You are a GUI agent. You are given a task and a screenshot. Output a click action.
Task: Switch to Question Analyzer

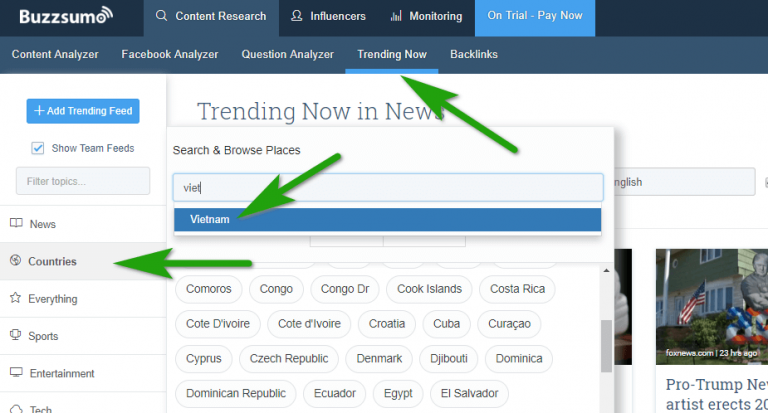pyautogui.click(x=288, y=54)
